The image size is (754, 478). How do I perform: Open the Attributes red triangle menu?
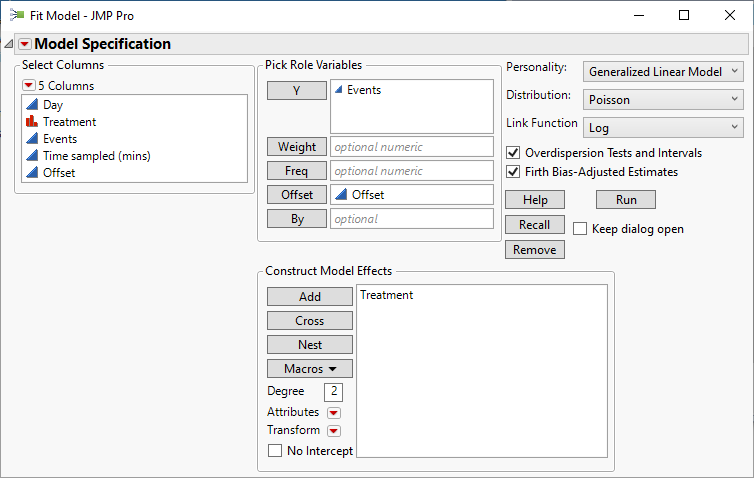tap(334, 413)
